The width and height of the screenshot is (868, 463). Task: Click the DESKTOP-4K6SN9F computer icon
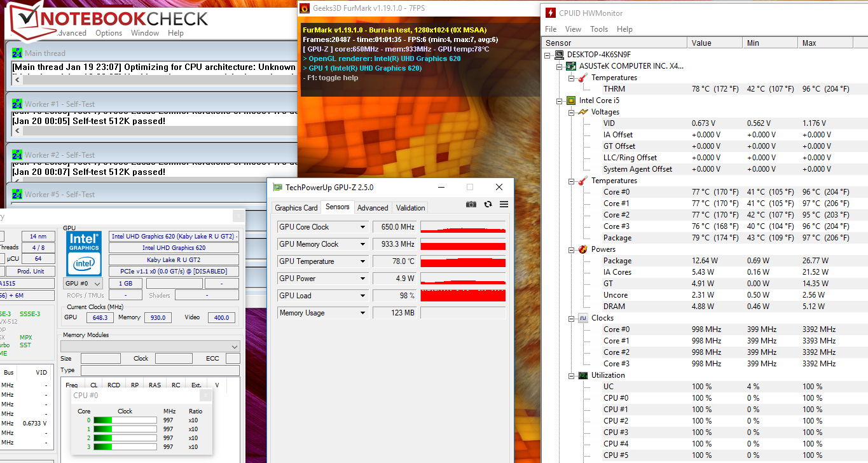click(x=560, y=55)
